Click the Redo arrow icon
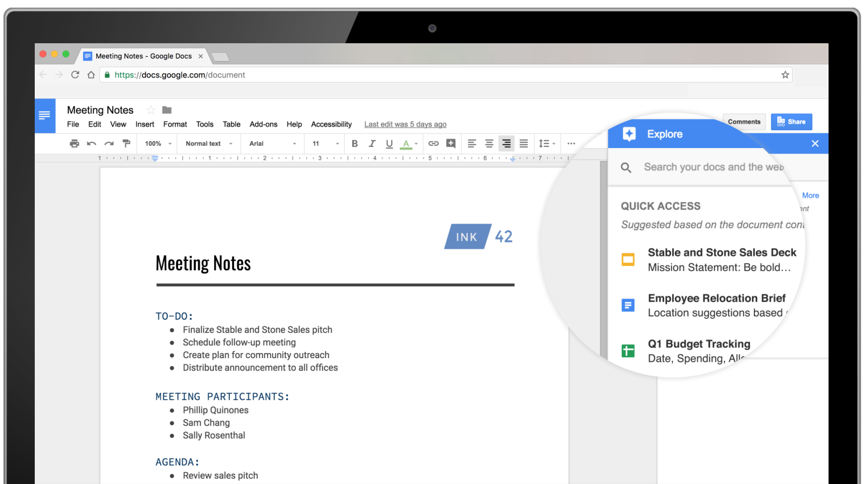 [x=109, y=144]
